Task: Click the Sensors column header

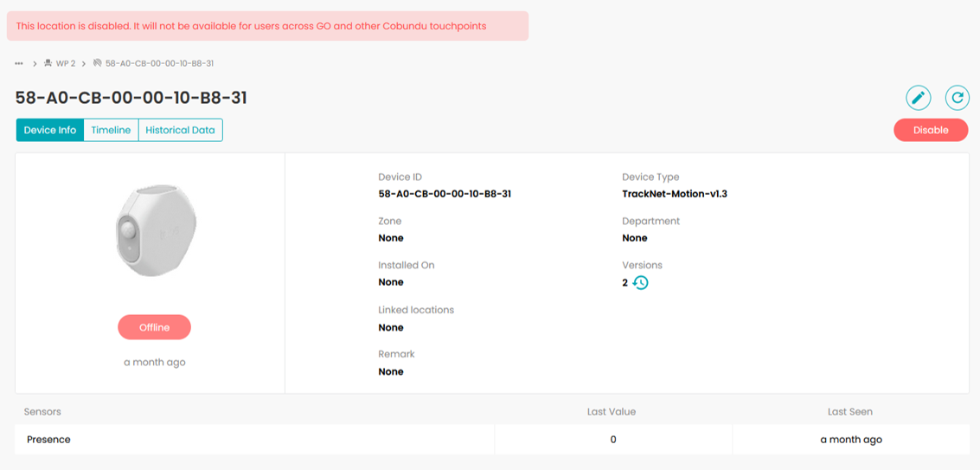Action: pos(42,411)
